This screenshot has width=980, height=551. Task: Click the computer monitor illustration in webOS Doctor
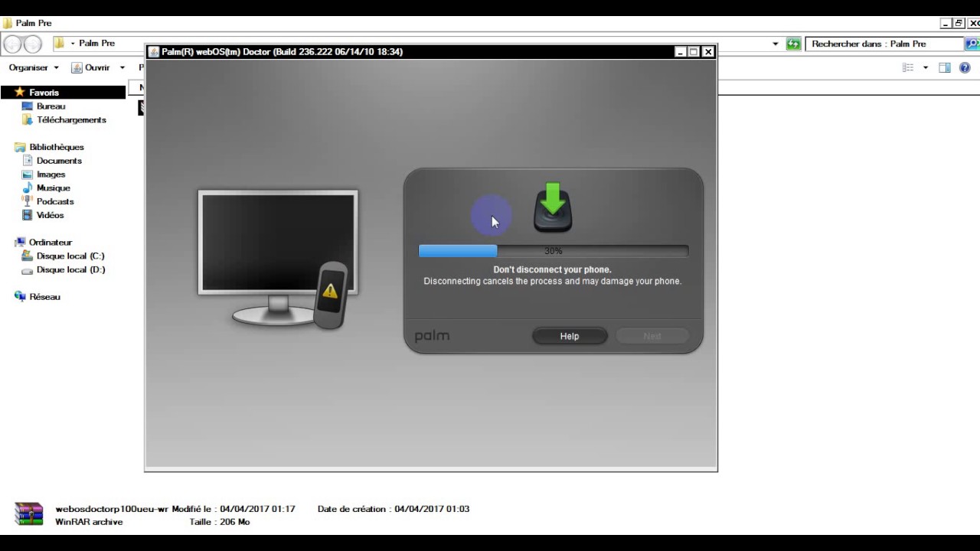[278, 257]
